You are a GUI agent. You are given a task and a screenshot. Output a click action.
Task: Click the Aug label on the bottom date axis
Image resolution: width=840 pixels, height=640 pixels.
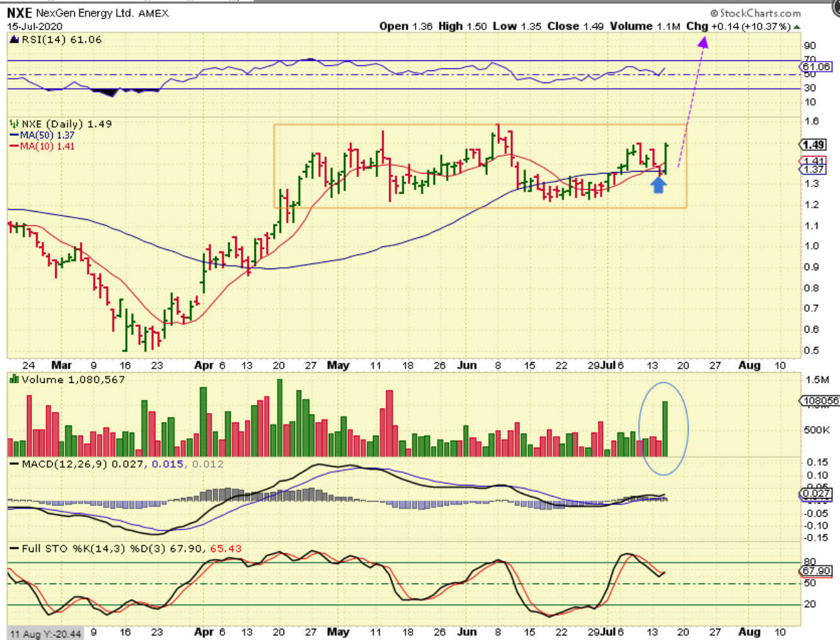749,632
